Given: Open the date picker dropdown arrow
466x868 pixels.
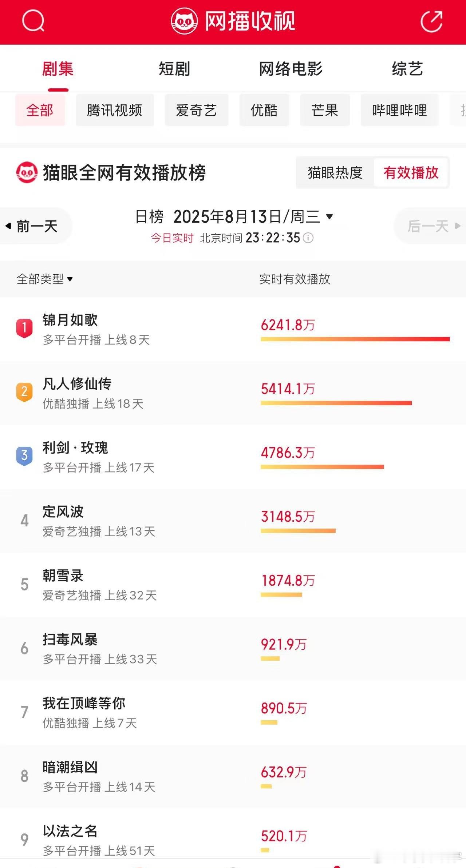Looking at the screenshot, I should point(329,216).
